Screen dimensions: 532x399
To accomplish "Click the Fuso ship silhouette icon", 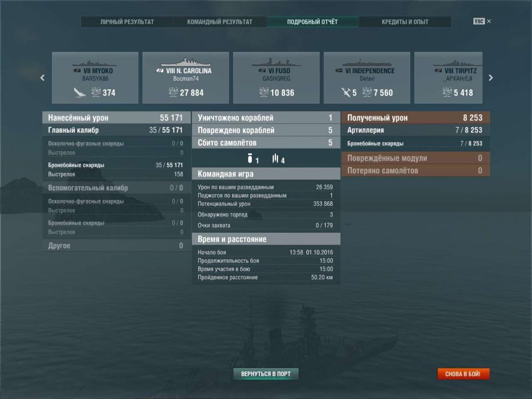I will pos(276,62).
